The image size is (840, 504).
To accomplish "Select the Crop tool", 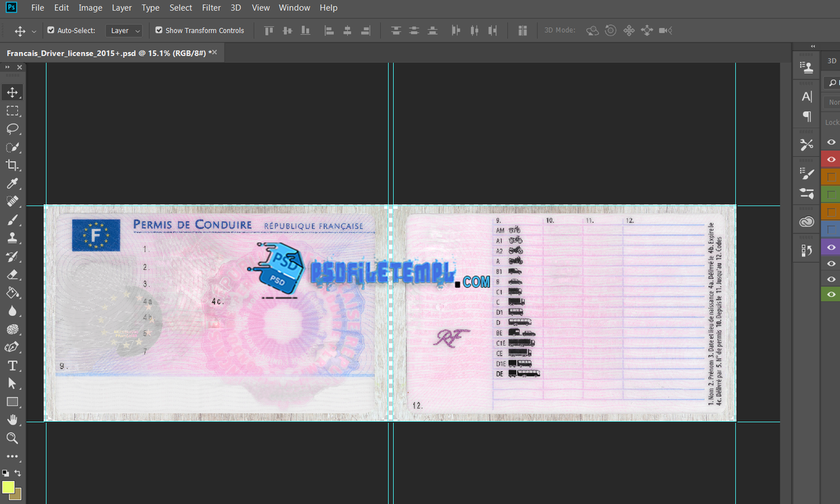I will pos(12,165).
